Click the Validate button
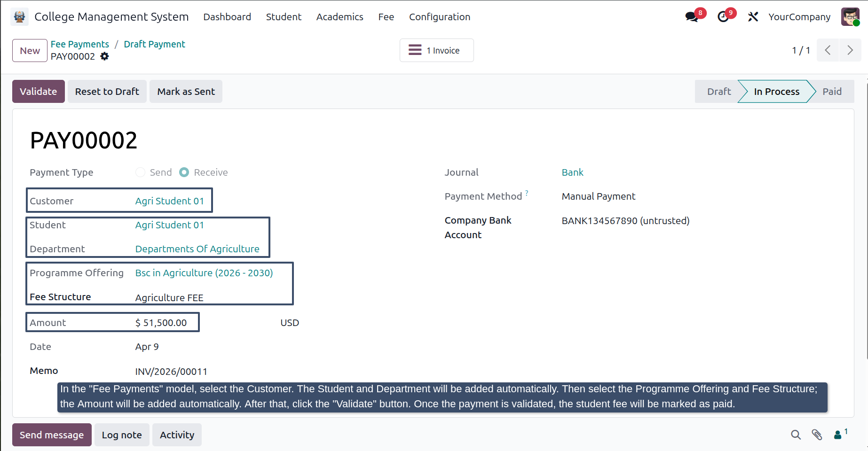This screenshot has height=451, width=868. pos(39,92)
